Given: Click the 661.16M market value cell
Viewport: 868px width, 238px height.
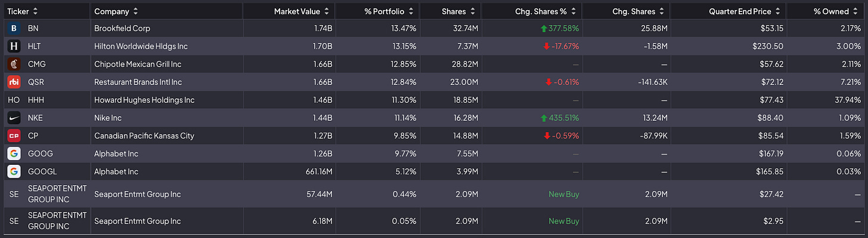Looking at the screenshot, I should (x=317, y=171).
